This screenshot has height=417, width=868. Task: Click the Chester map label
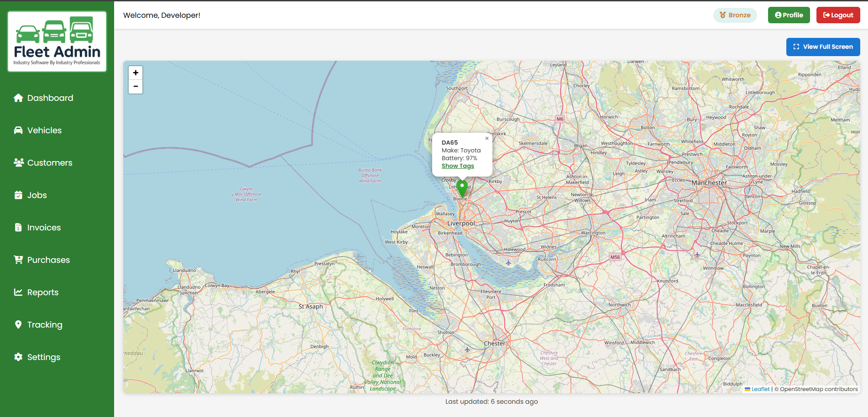(x=494, y=343)
